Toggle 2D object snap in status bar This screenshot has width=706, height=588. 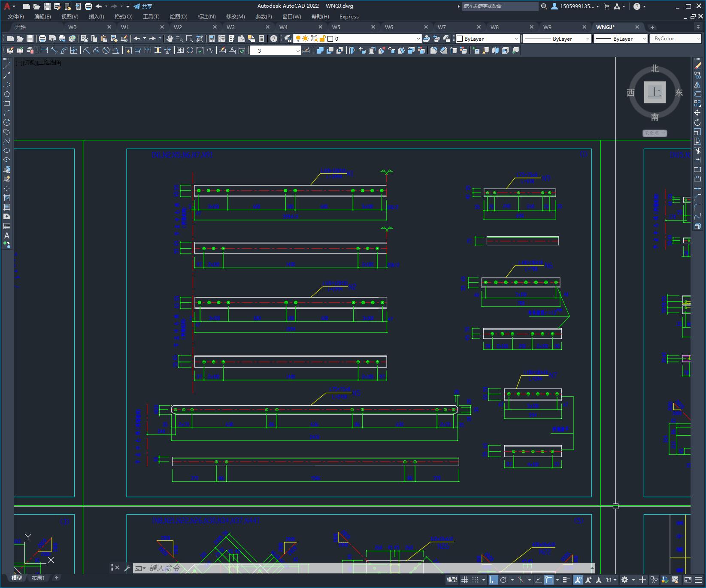point(549,580)
